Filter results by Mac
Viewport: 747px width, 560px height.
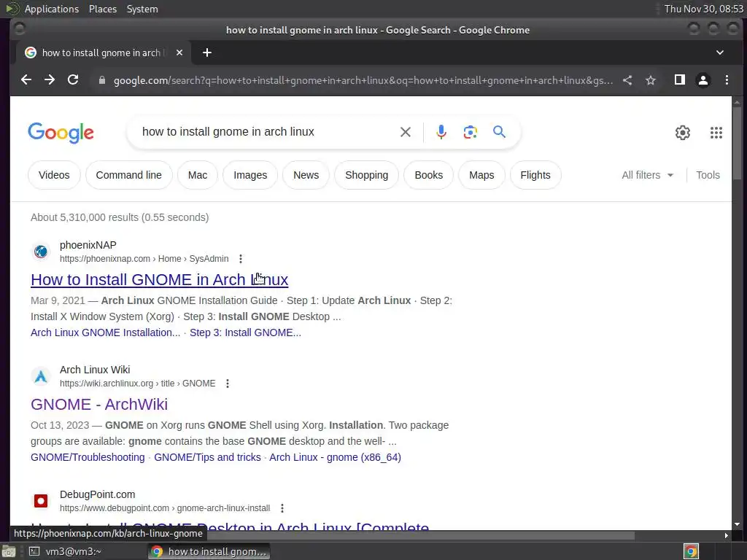click(198, 175)
